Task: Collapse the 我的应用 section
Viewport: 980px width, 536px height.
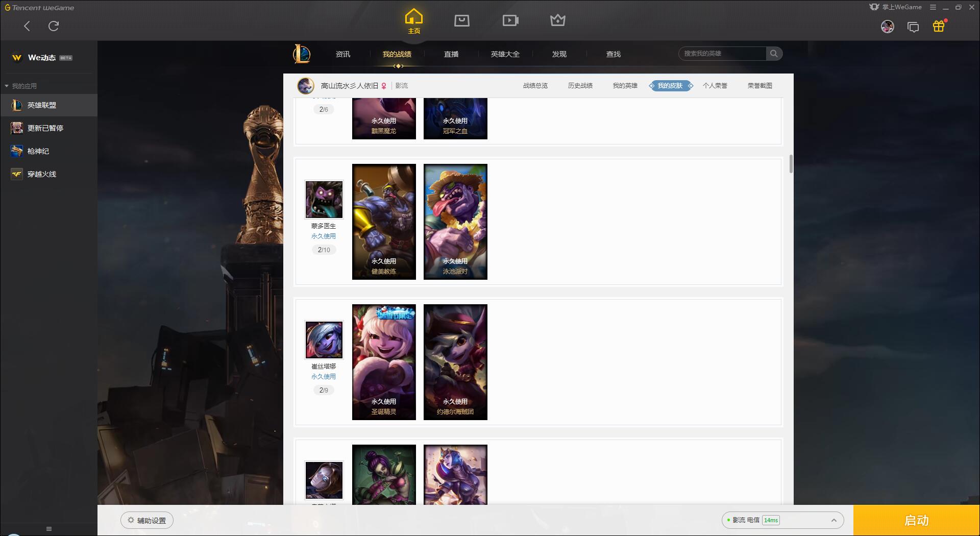Action: (21, 86)
